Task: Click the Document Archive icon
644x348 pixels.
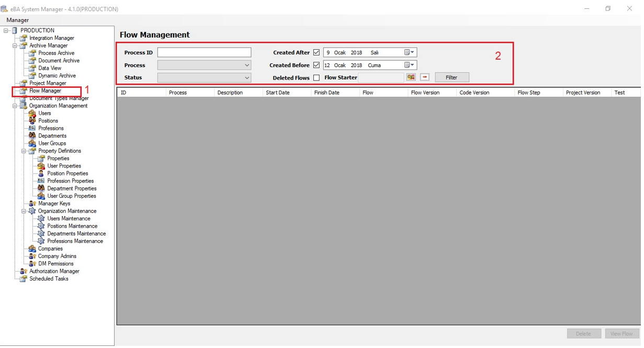Action: click(32, 61)
